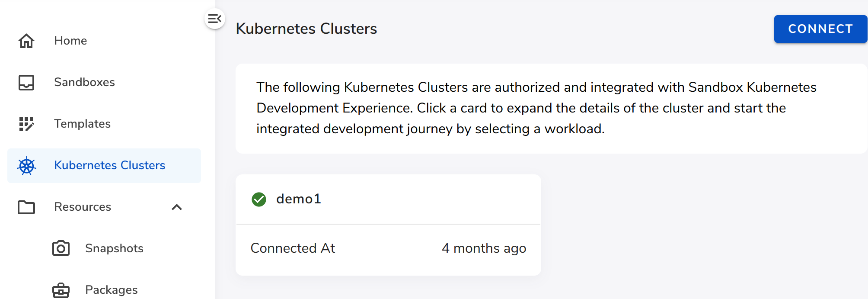Go to the Templates page

click(104, 124)
